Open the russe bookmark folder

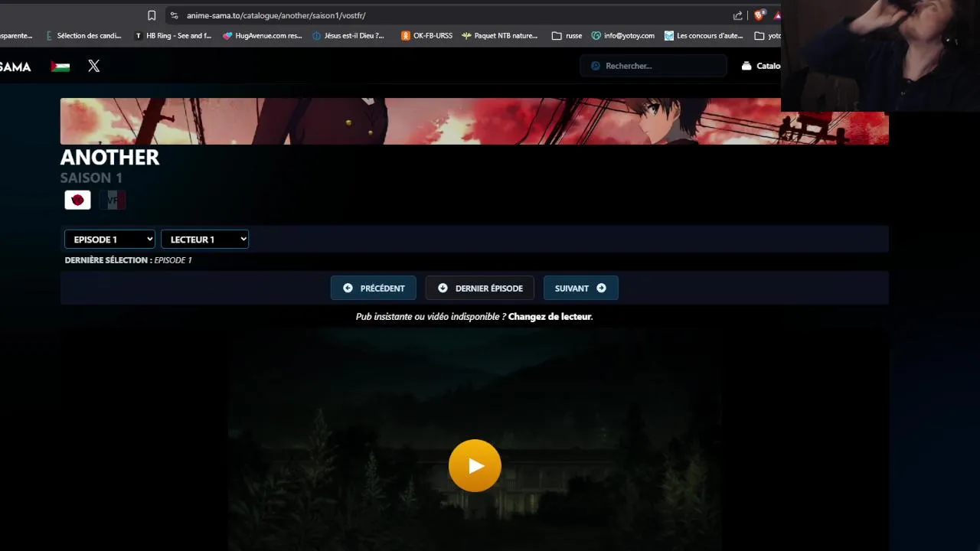pos(567,35)
